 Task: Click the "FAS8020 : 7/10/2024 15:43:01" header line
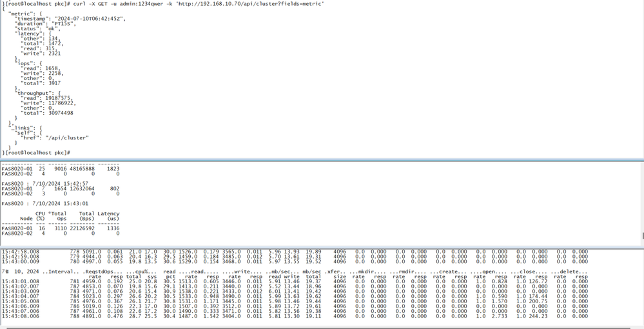coord(44,204)
